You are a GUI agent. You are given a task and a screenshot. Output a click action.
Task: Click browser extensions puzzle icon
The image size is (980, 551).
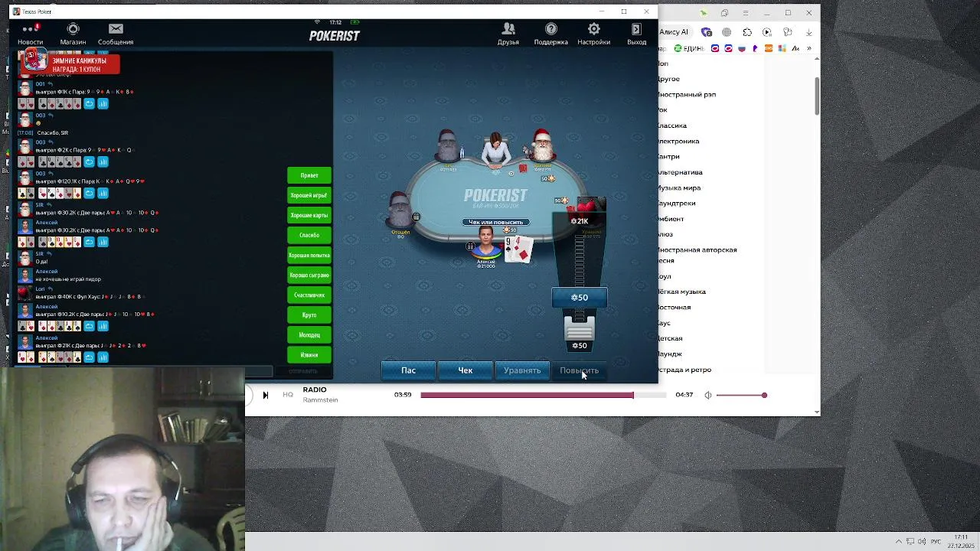[x=747, y=32]
